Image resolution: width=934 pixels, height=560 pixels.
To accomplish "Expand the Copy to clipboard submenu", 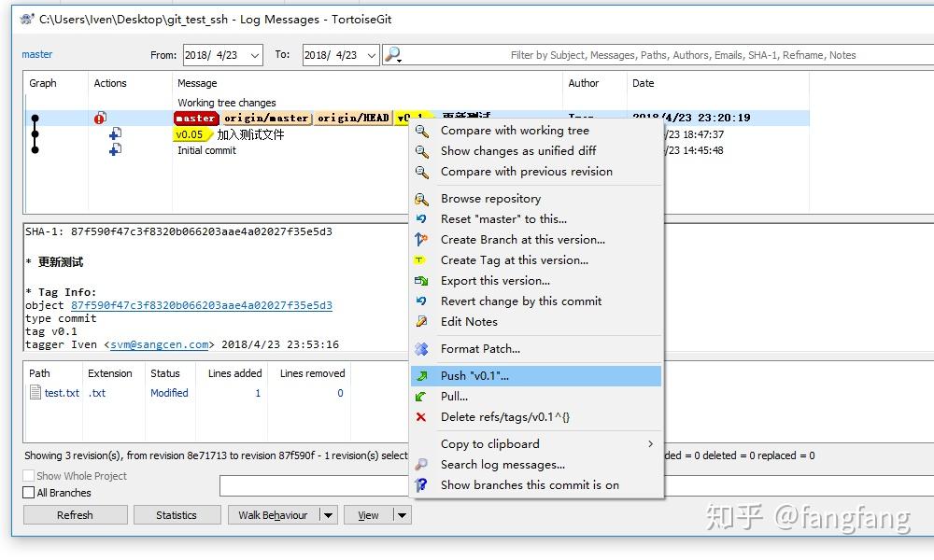I will point(650,444).
